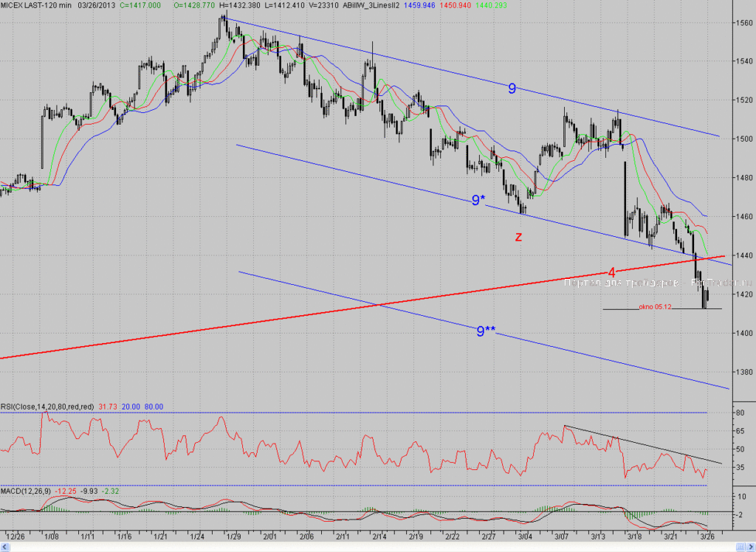The height and width of the screenshot is (552, 756).
Task: Click the right scroll arrow on chart scrollbar
Action: (x=750, y=547)
